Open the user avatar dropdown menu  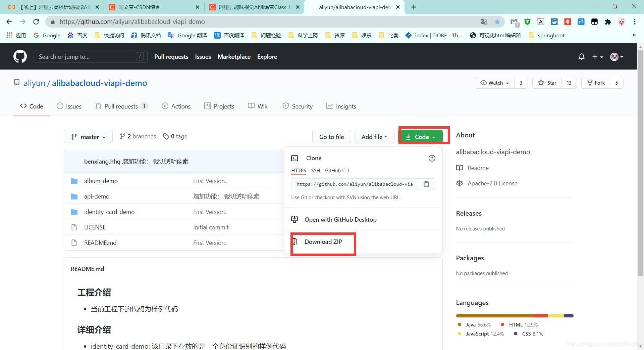coord(616,57)
